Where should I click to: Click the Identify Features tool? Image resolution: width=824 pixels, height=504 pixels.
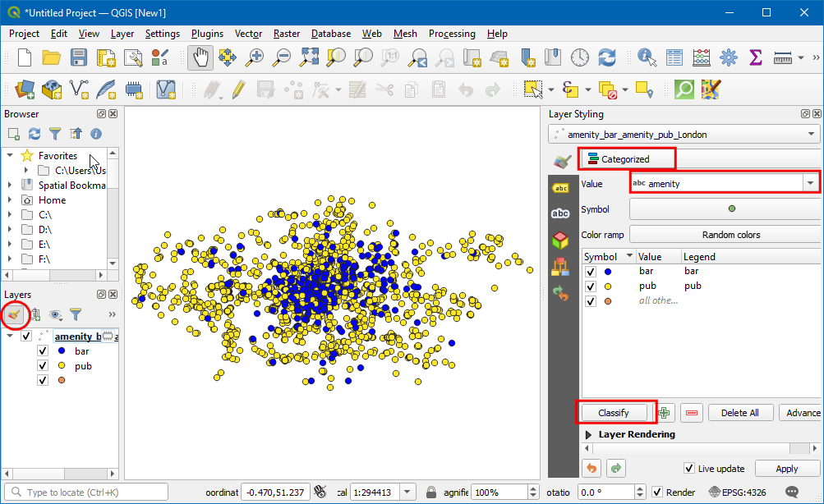click(x=647, y=57)
